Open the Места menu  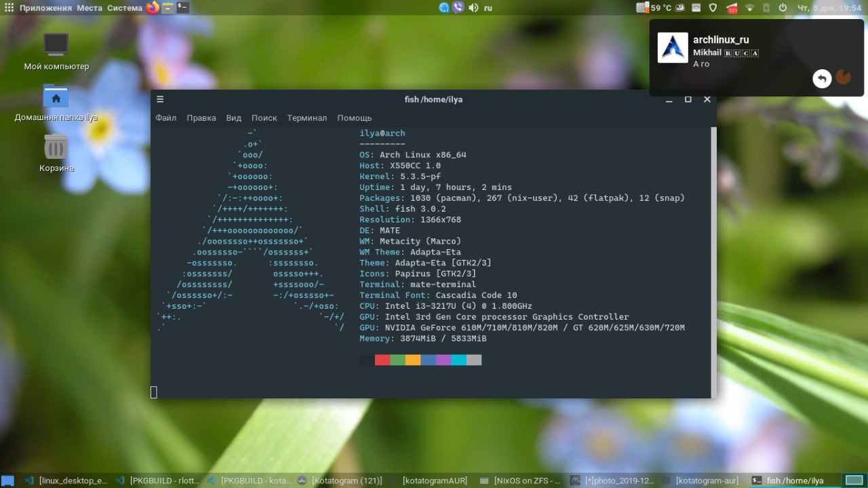click(x=90, y=7)
